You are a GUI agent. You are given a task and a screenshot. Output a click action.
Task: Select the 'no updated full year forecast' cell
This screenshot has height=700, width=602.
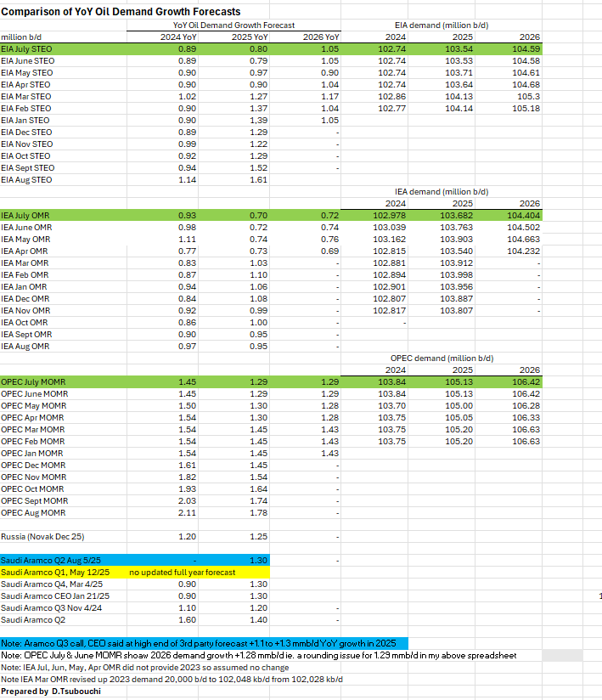(182, 573)
